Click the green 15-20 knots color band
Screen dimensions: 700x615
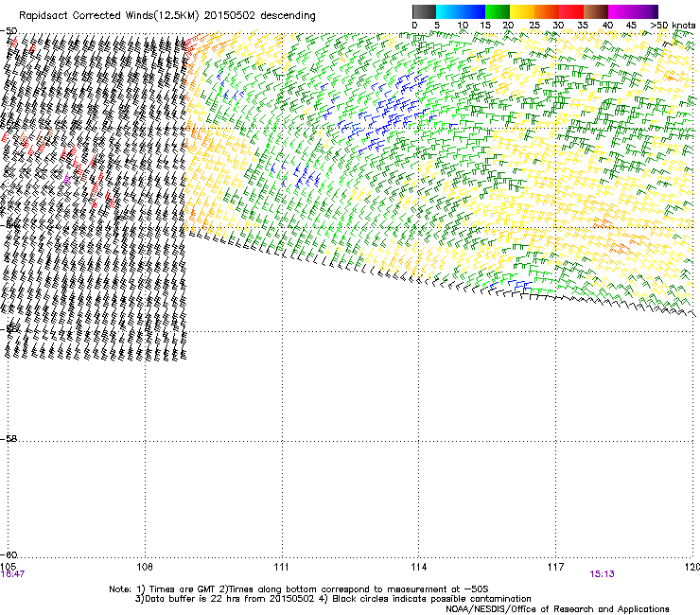point(498,11)
